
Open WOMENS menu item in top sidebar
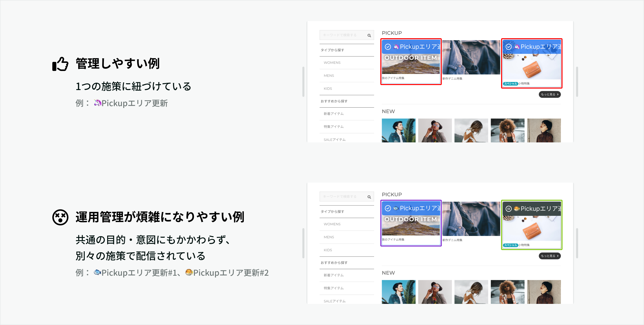pos(332,63)
